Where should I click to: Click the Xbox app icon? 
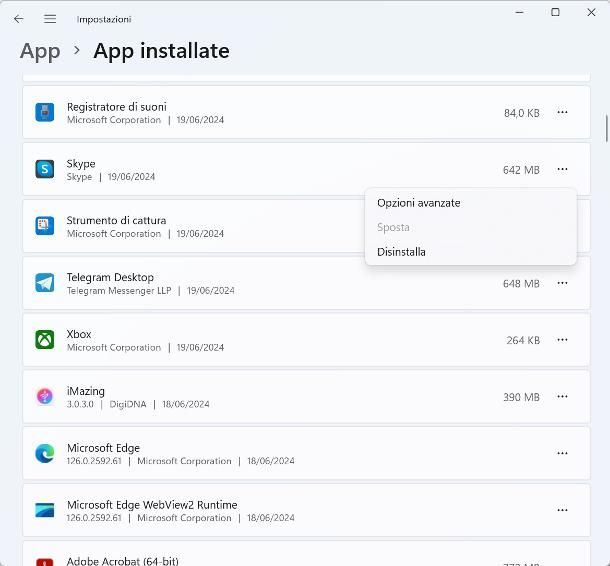[45, 340]
